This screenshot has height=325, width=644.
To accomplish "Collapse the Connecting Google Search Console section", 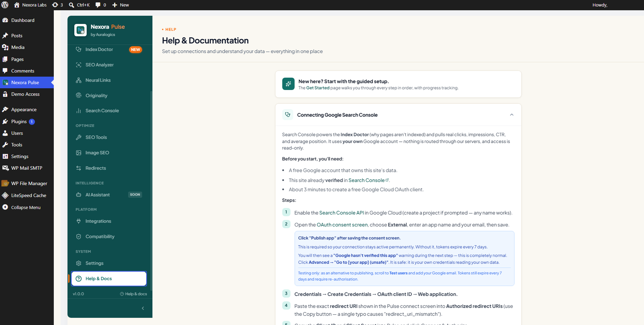I will (512, 115).
